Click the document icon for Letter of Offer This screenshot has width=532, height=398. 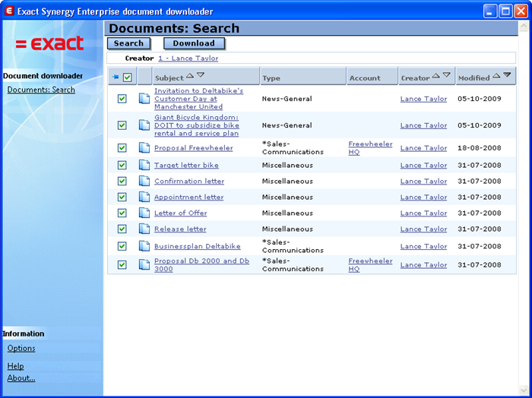click(x=144, y=213)
